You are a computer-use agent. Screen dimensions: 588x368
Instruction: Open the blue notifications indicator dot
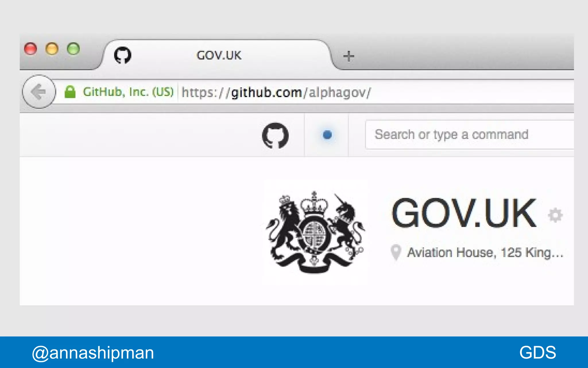[327, 135]
